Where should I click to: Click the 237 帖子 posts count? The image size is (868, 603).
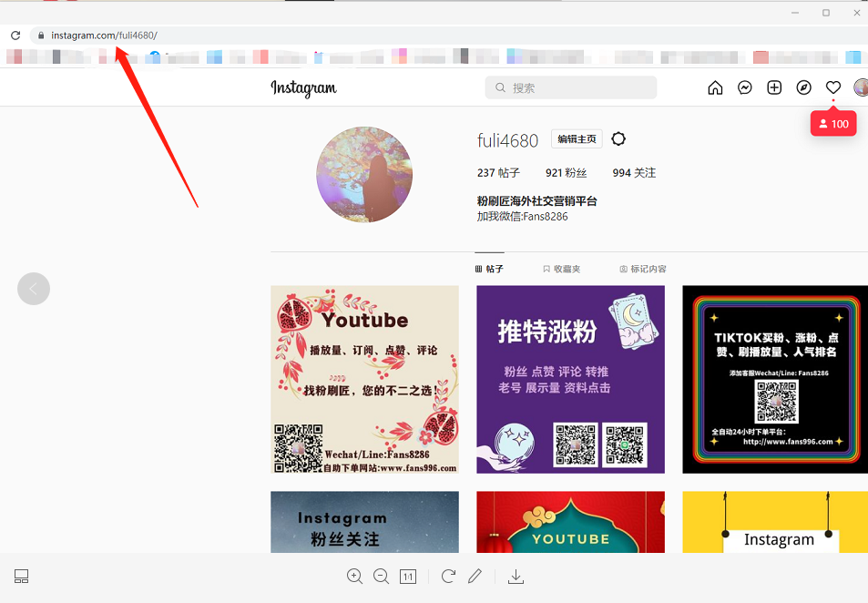498,173
